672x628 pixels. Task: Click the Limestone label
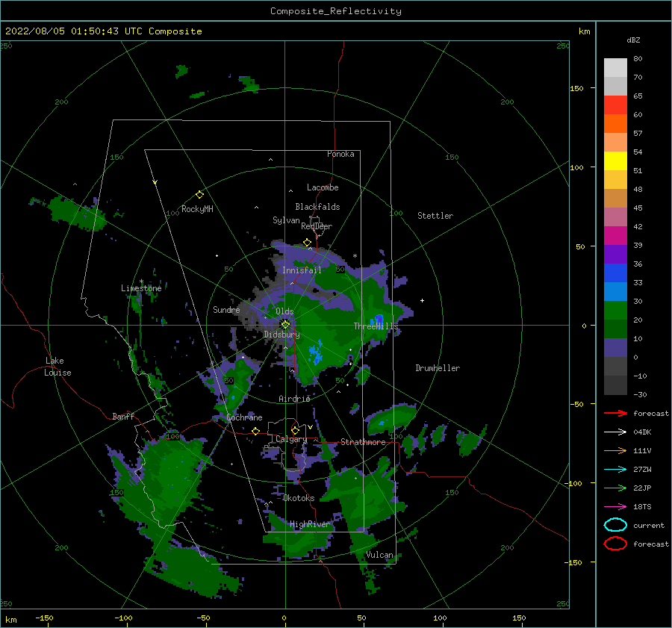[x=141, y=288]
